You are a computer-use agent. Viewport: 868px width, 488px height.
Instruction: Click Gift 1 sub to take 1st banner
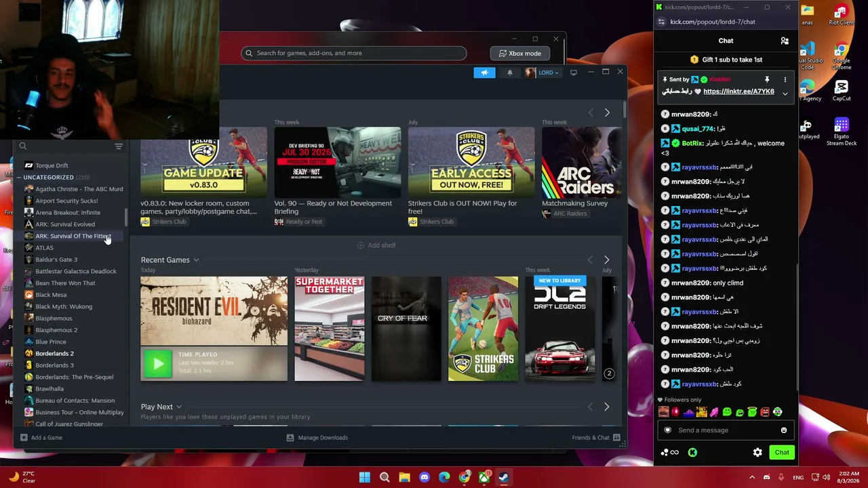click(x=726, y=60)
